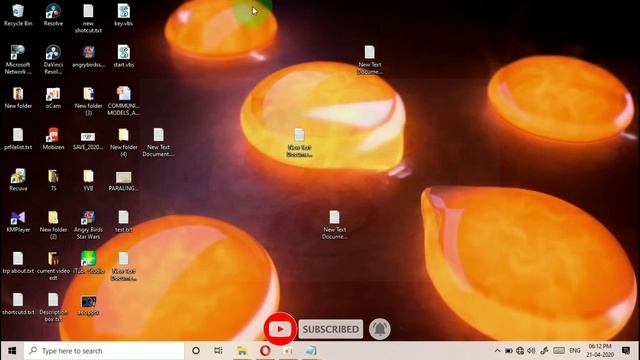Viewport: 640px width, 360px height.
Task: Select the TS folder
Action: click(x=53, y=180)
